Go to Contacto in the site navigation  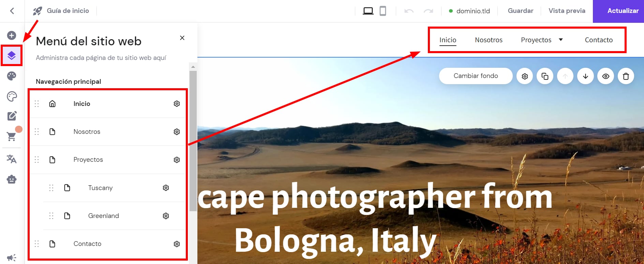click(599, 40)
